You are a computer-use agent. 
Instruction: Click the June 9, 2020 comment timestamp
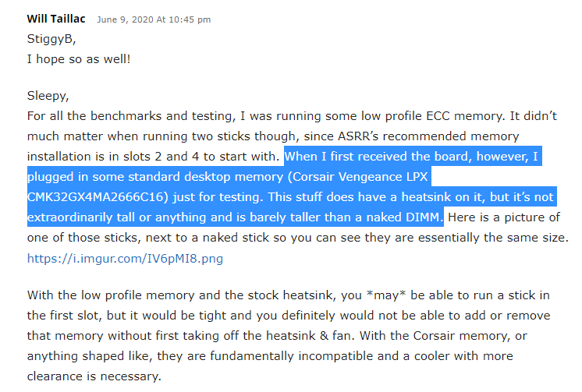click(x=154, y=19)
